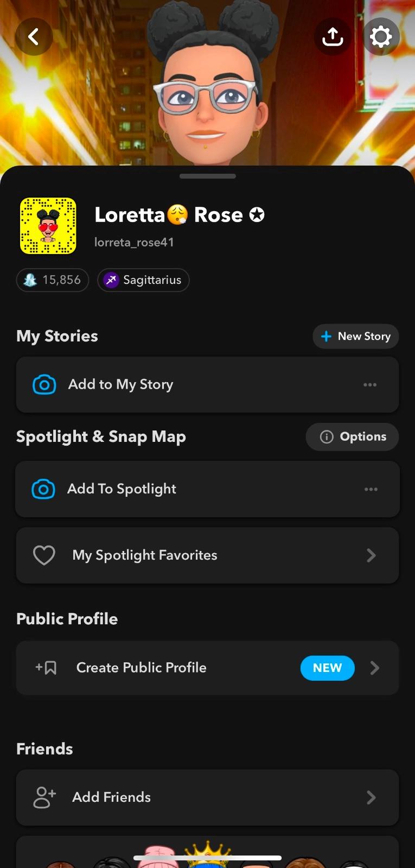Screen dimensions: 415x868
Task: Tap the heart icon for Spotlight Favorites
Action: pos(44,555)
